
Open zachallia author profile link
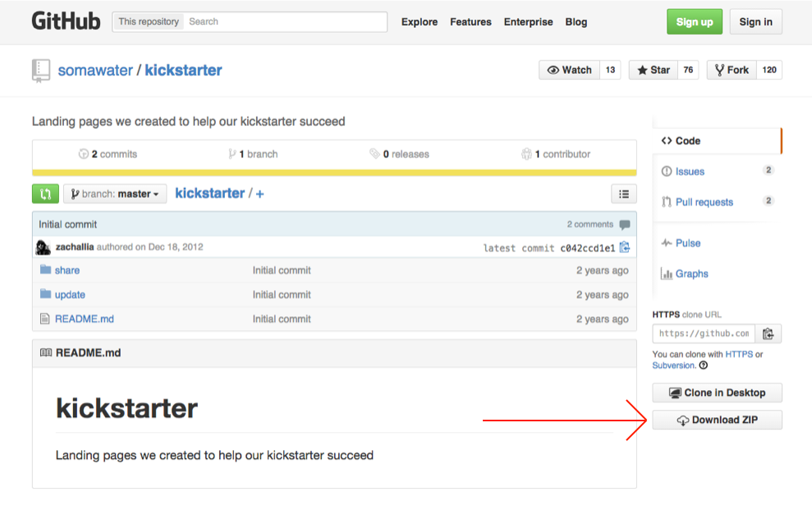click(75, 247)
